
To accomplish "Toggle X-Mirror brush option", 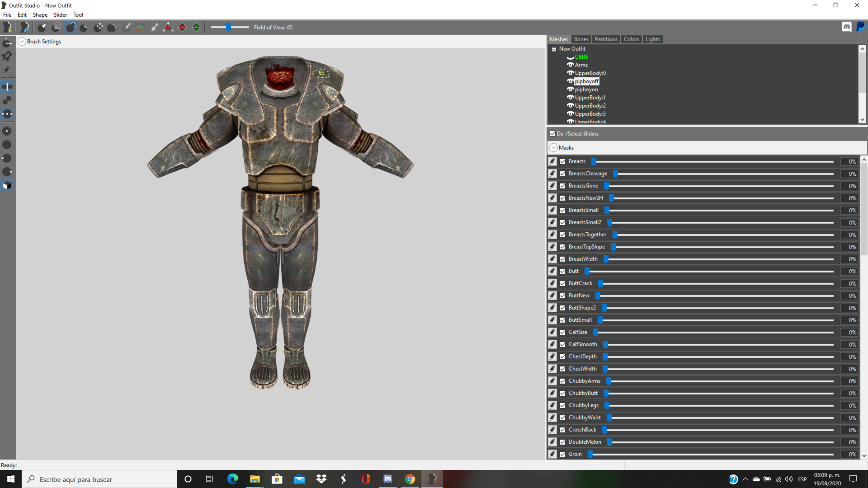I will [7, 86].
